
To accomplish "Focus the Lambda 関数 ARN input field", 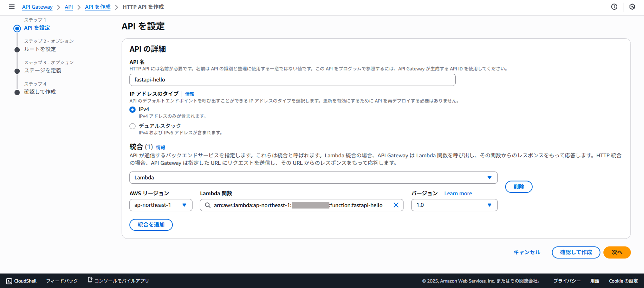I will [301, 205].
